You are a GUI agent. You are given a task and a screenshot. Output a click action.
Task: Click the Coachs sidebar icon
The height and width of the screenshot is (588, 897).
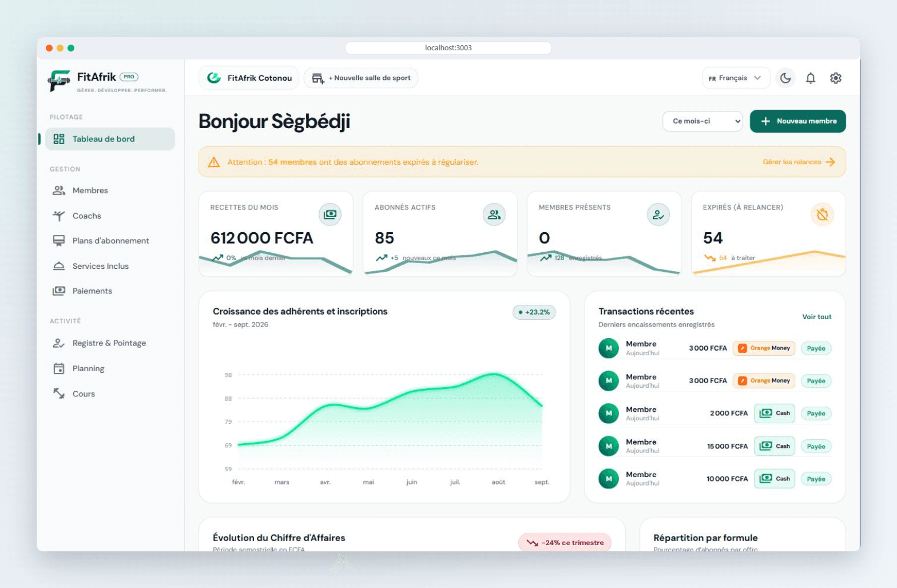tap(59, 216)
